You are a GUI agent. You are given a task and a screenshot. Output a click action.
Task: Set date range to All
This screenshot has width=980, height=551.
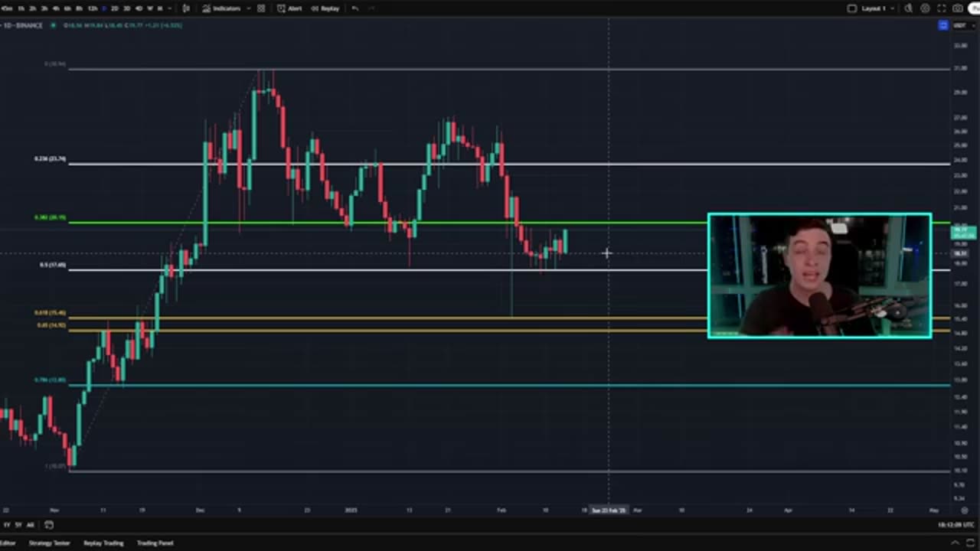coord(30,524)
